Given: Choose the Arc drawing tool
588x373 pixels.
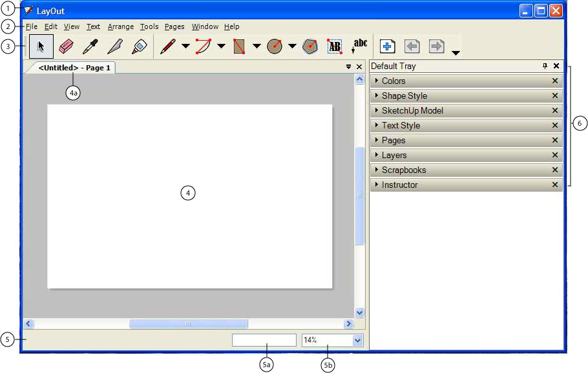Looking at the screenshot, I should [x=204, y=46].
